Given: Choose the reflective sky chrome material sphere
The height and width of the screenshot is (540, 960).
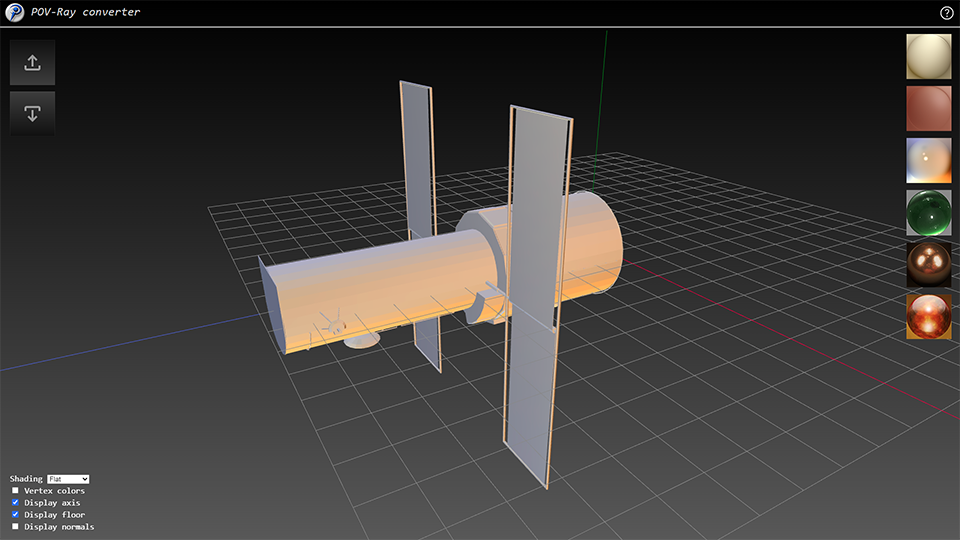Looking at the screenshot, I should [x=929, y=160].
